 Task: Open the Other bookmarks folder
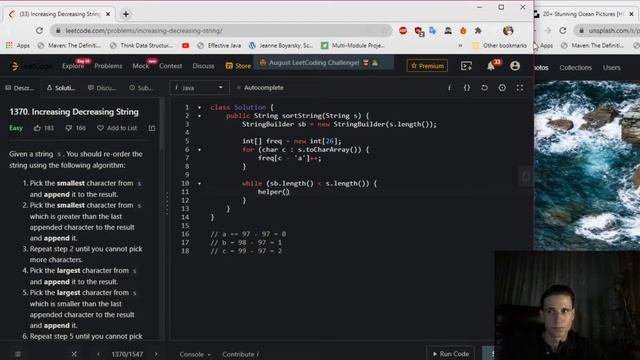click(500, 46)
